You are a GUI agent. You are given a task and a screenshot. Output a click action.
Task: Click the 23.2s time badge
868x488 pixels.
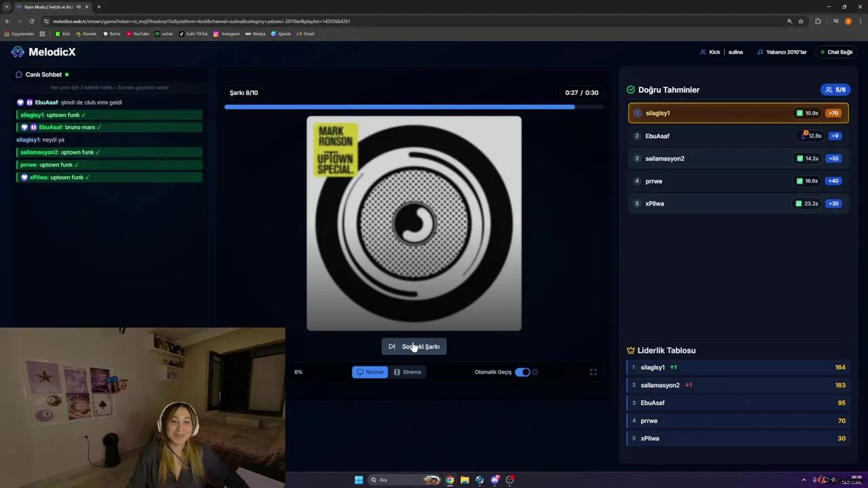point(807,203)
